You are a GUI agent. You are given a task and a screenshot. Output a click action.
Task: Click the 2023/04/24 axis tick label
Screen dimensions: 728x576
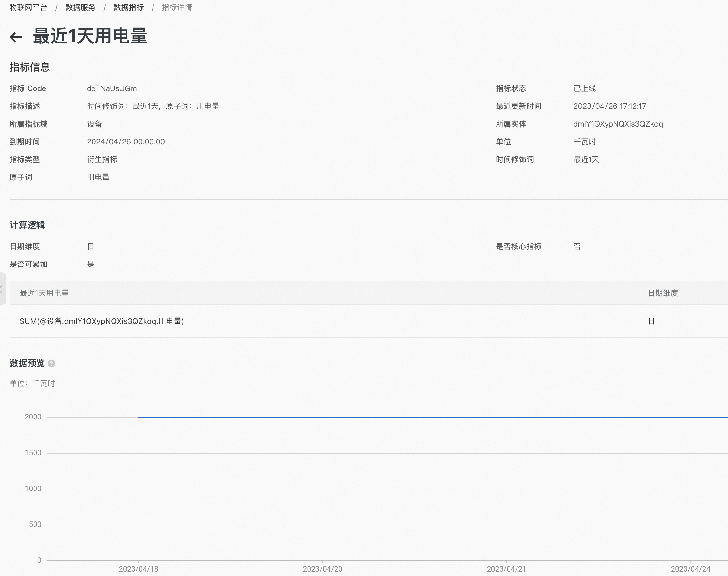tap(690, 569)
